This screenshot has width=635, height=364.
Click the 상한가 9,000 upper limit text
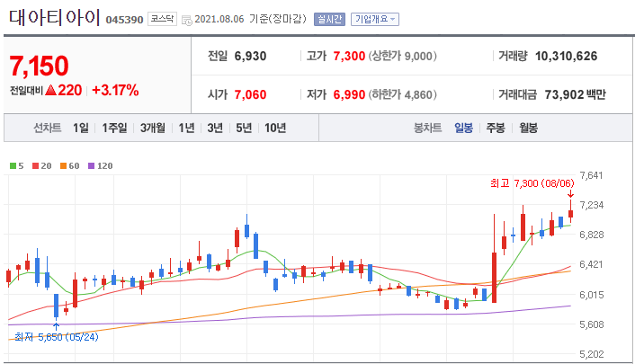click(403, 56)
